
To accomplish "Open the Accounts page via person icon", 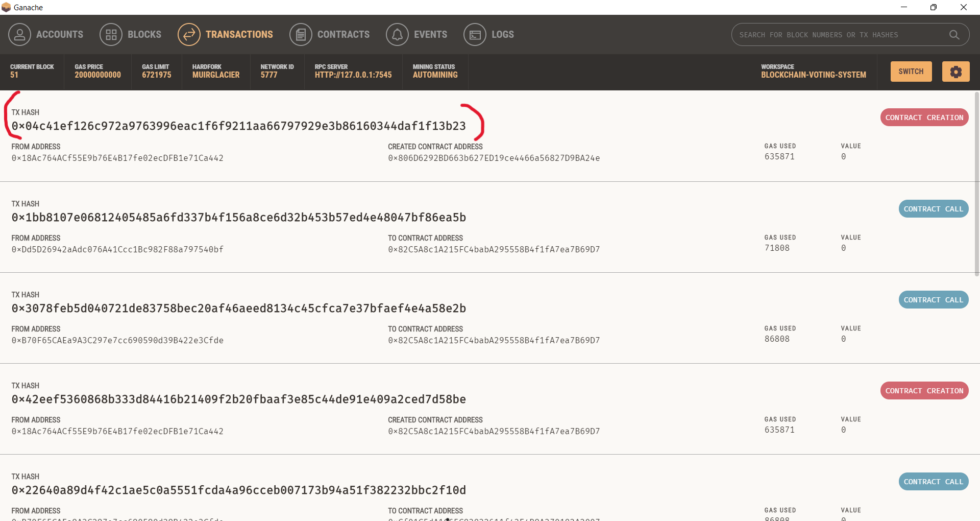I will tap(19, 35).
